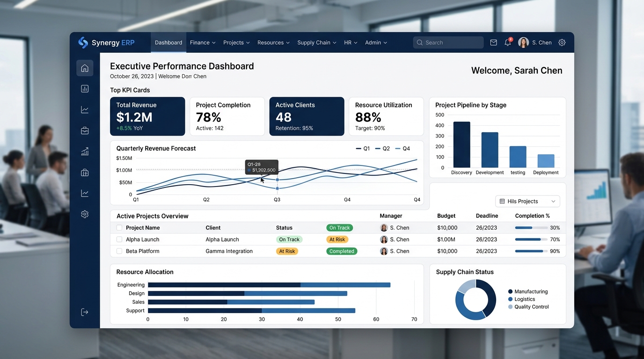Tick the Alpha Launch row checkbox
644x359 pixels.
point(119,239)
